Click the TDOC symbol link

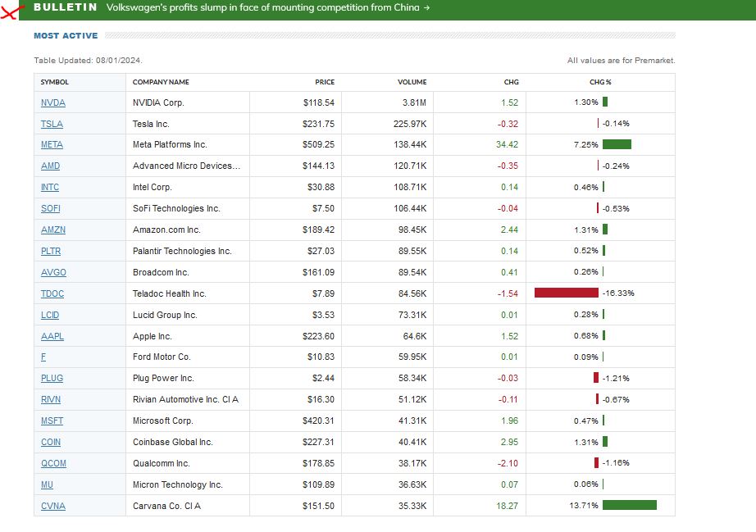tap(52, 293)
